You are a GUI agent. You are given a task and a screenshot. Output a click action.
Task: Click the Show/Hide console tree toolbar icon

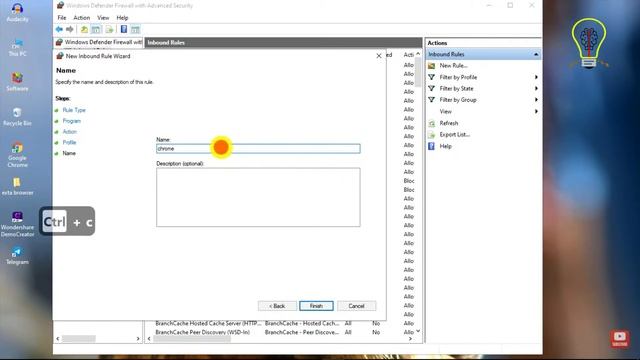96,29
